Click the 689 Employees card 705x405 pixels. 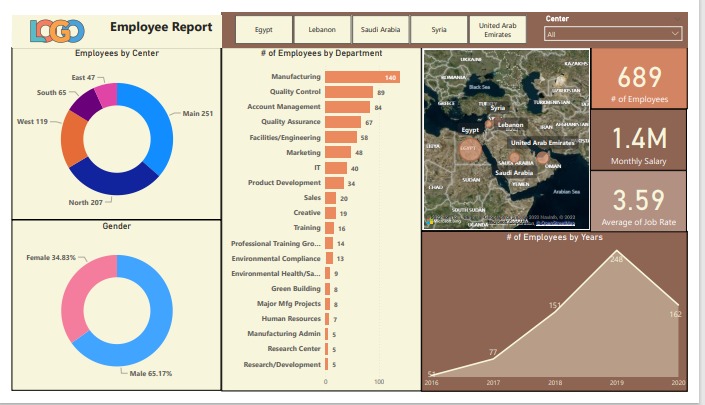click(639, 77)
